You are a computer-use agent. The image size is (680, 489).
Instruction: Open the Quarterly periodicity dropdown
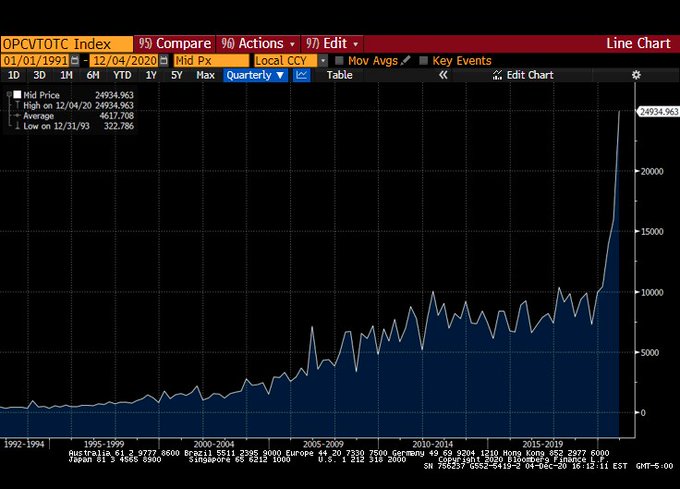255,75
